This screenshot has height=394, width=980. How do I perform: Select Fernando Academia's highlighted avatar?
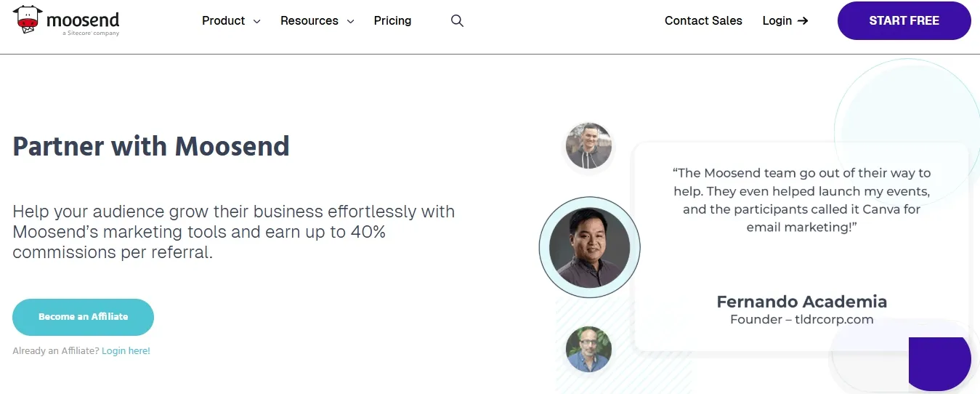click(x=589, y=247)
